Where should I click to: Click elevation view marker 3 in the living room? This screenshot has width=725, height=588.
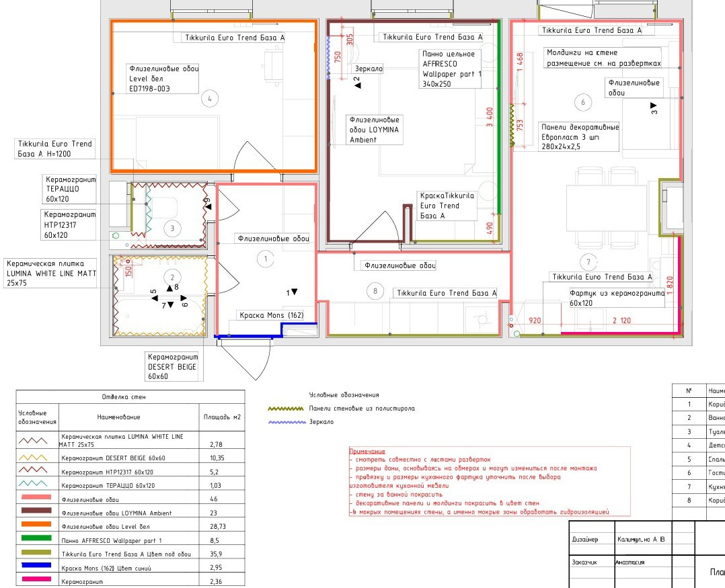(x=653, y=109)
